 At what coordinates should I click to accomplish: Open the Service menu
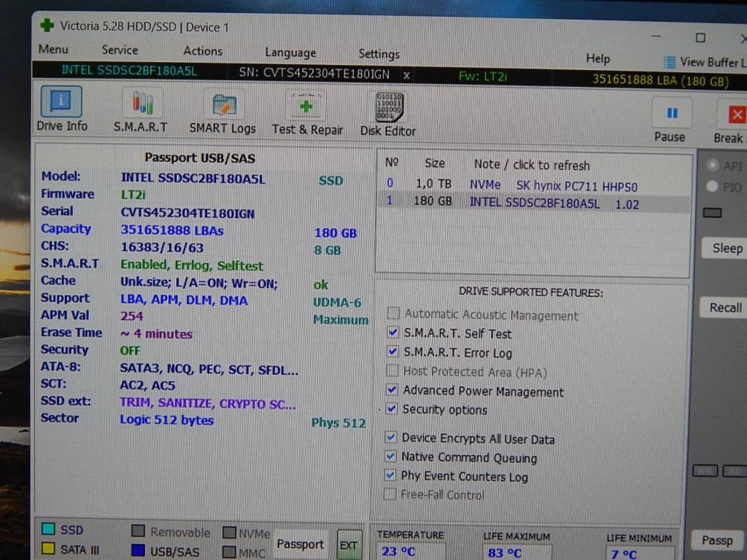click(120, 50)
